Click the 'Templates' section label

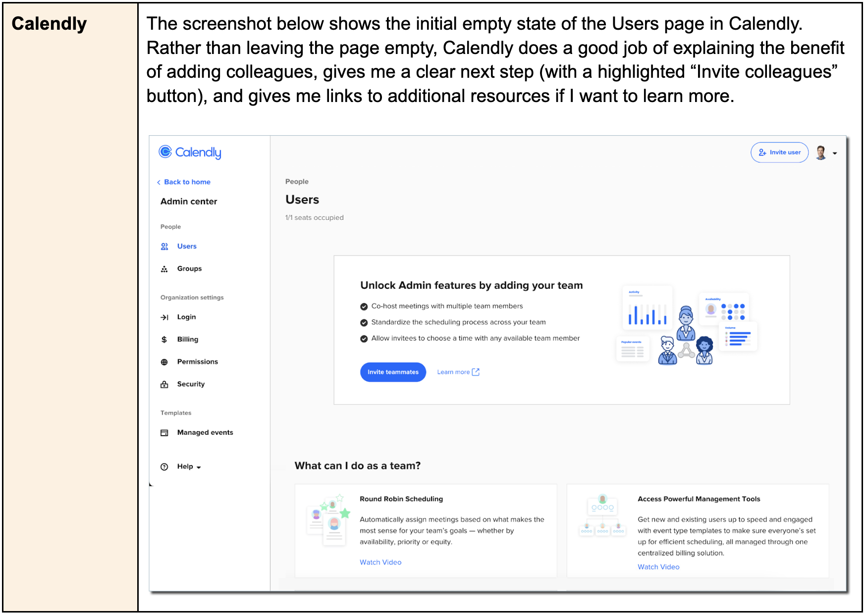coord(176,413)
